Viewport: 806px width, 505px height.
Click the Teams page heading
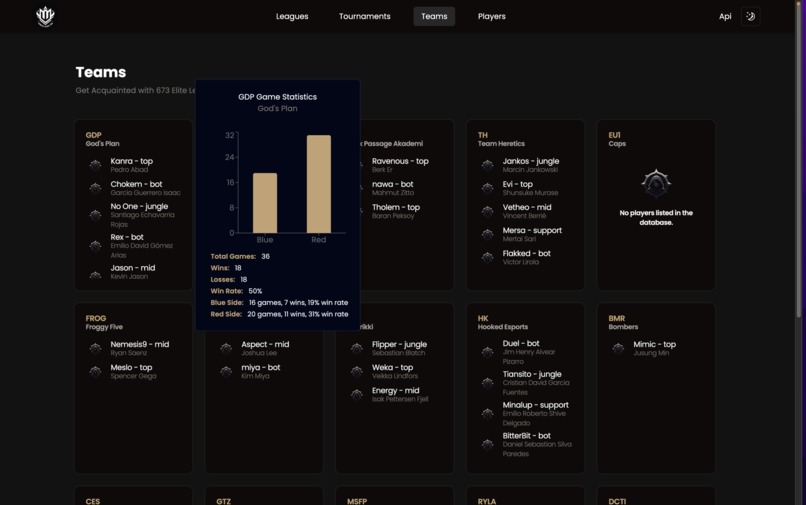(x=101, y=72)
